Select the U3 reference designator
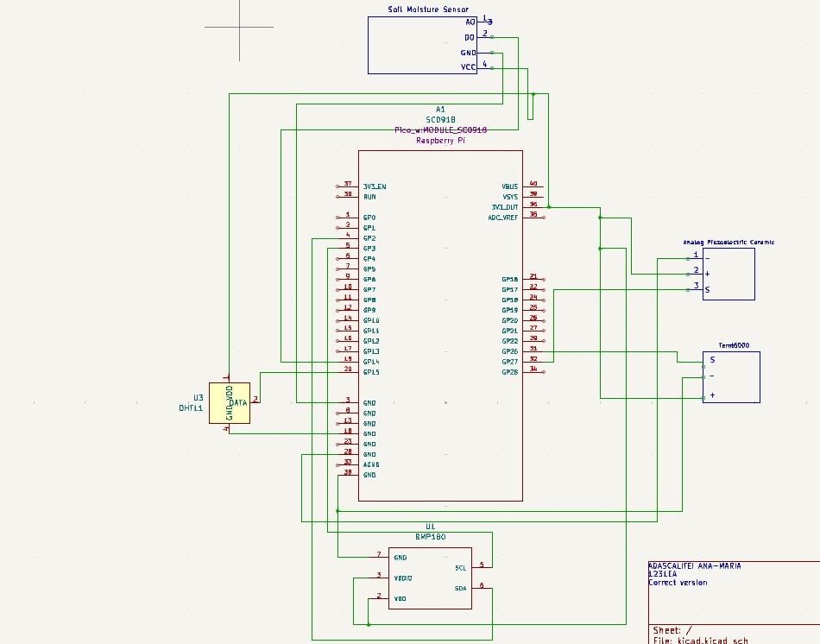The width and height of the screenshot is (820, 644). pos(199,398)
